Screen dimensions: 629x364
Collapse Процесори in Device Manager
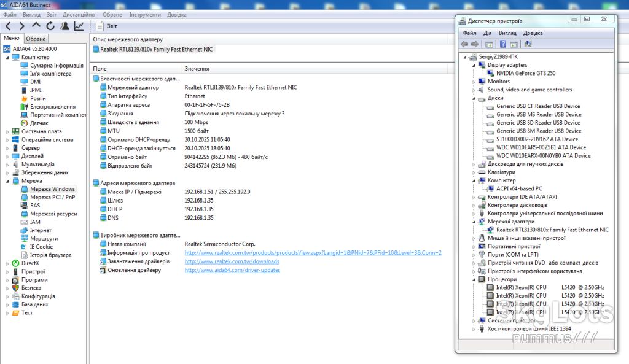click(474, 279)
